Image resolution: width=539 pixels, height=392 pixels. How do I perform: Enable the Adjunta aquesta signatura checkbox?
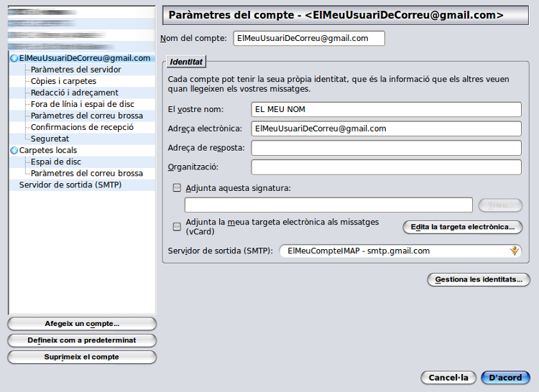pyautogui.click(x=177, y=188)
